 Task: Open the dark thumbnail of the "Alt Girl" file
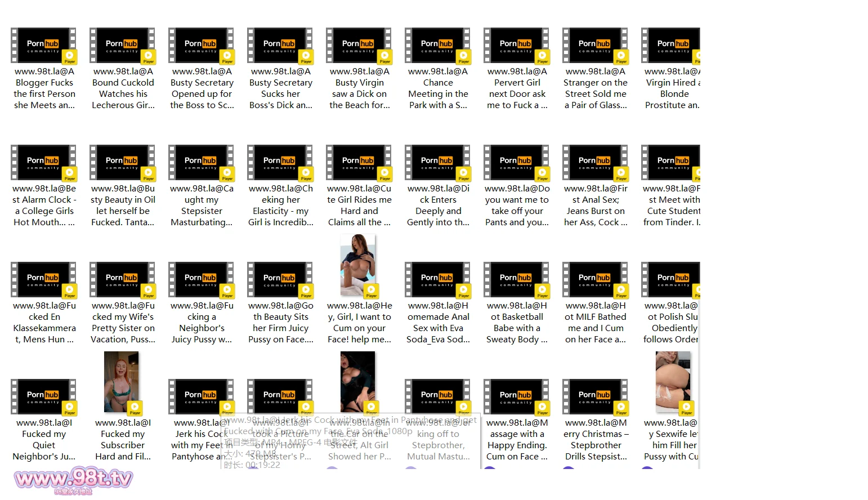(359, 383)
